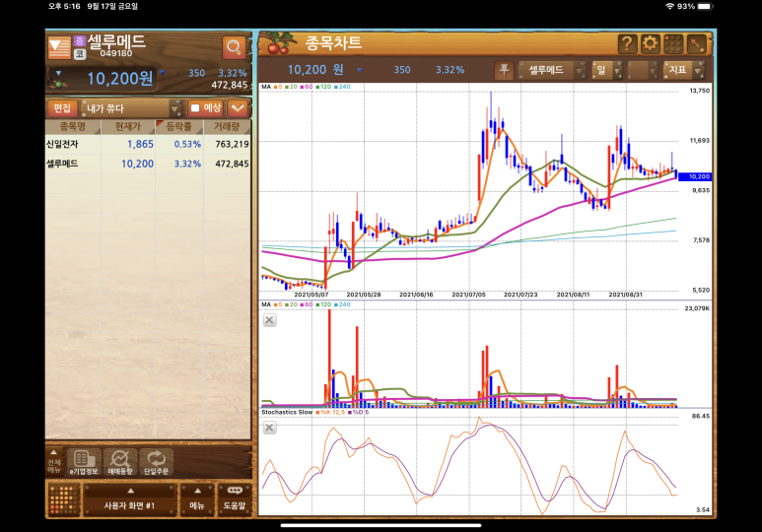
Task: Click the 1,865 price cell
Action: pyautogui.click(x=140, y=144)
